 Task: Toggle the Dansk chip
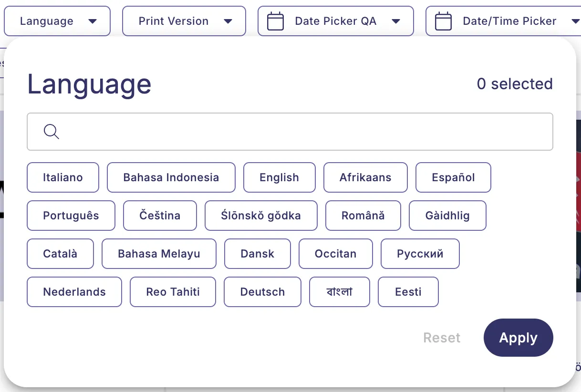[258, 254]
